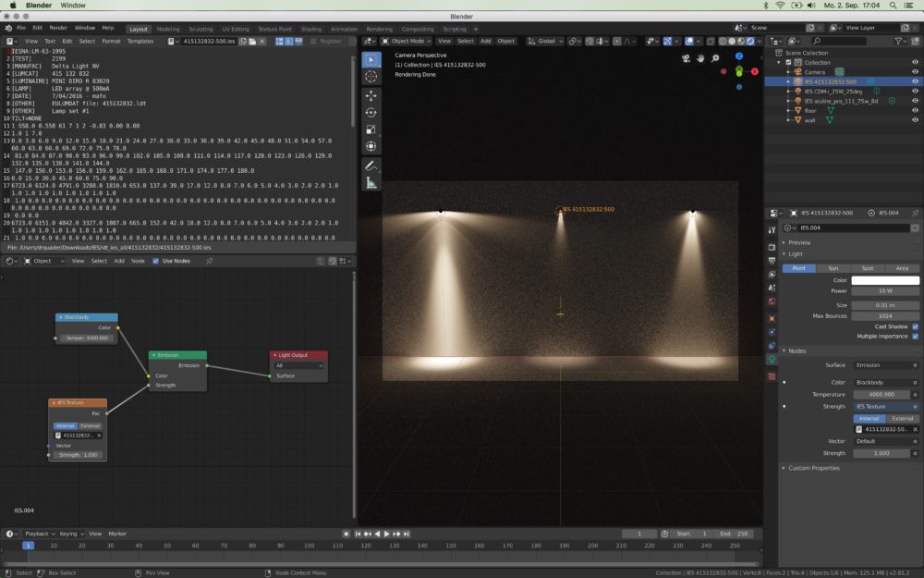924x578 pixels.
Task: Switch to the Shading workspace tab
Action: (311, 29)
